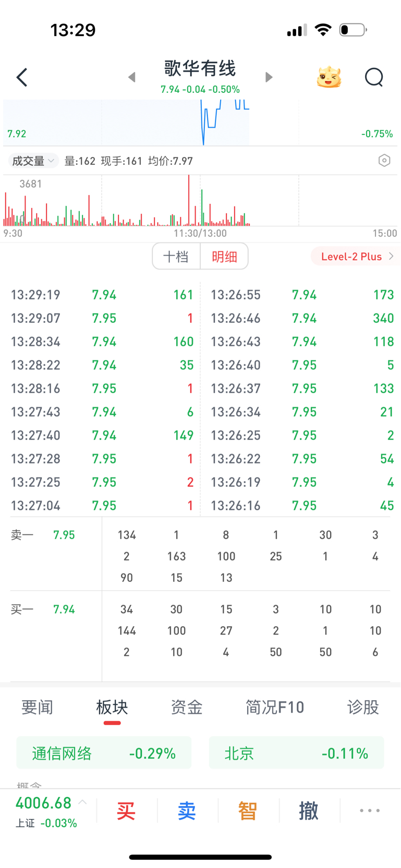Tap the back arrow icon
Screen dimensions: 401x868
[x=22, y=78]
